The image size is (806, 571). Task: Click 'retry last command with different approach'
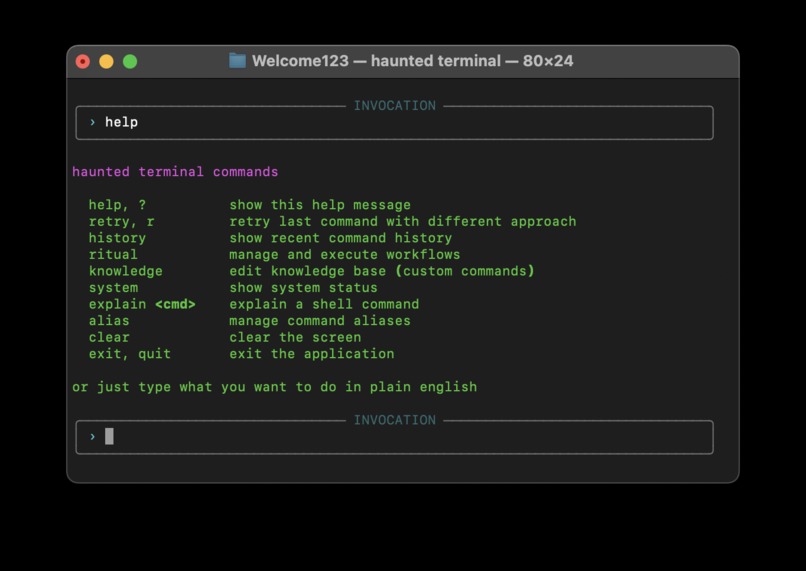click(402, 222)
